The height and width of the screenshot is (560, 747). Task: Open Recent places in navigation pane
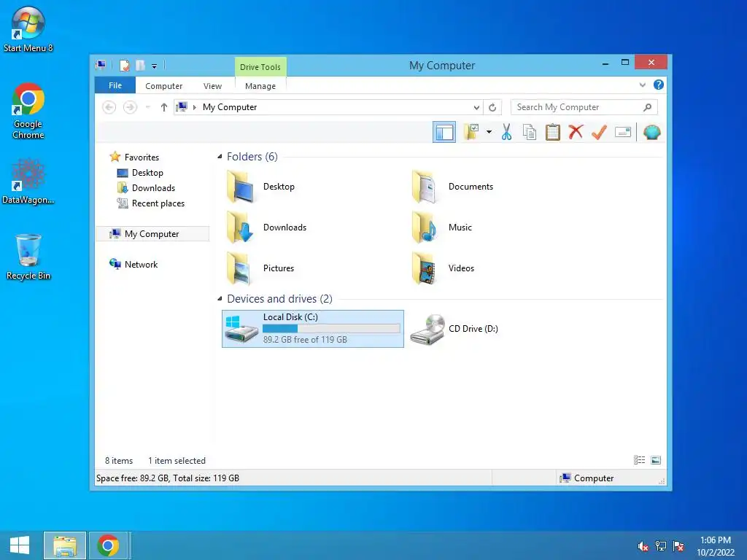(158, 203)
